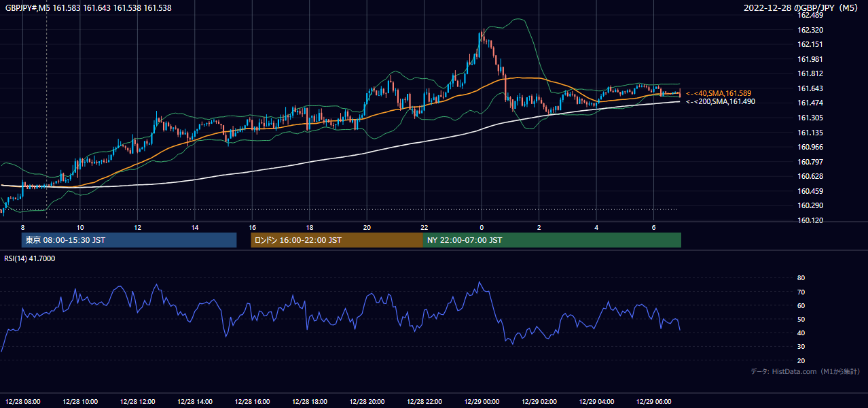The width and height of the screenshot is (868, 408).
Task: Click the '2022-12-28 のGBP/JPY (M5)' title
Action: click(801, 8)
